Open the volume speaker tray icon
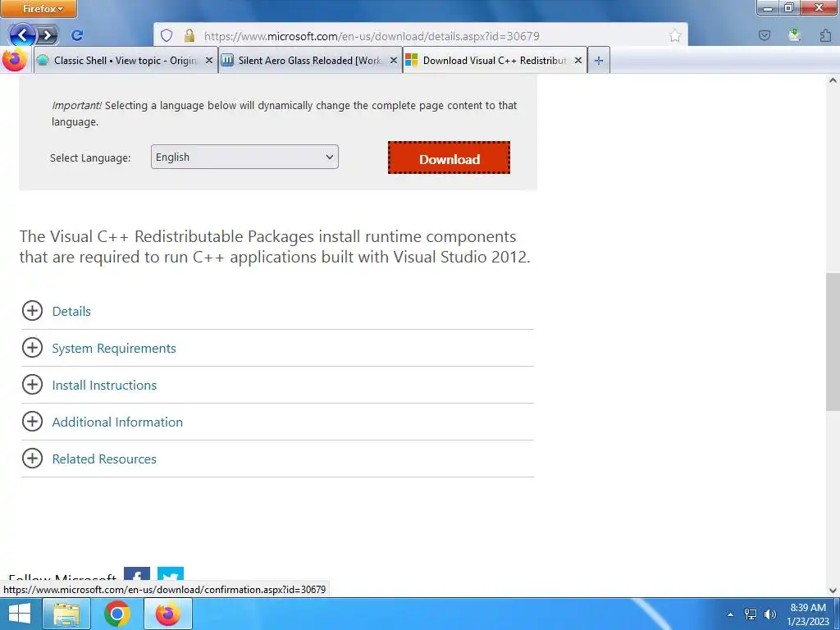This screenshot has height=630, width=840. (x=770, y=614)
